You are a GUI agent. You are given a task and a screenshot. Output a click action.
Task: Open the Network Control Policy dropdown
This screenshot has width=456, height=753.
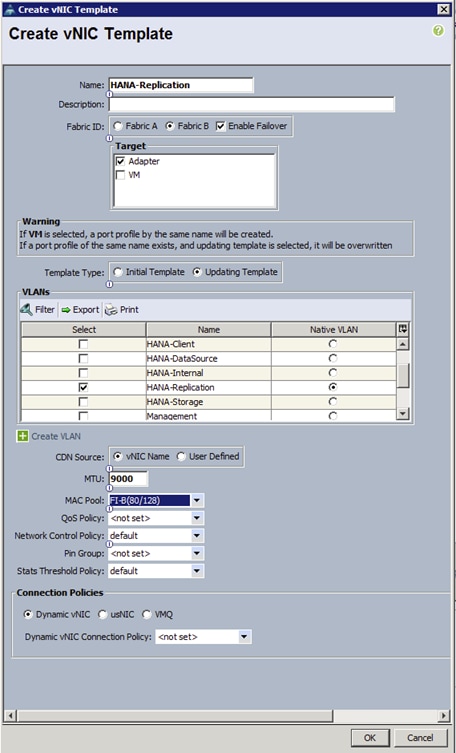[197, 535]
